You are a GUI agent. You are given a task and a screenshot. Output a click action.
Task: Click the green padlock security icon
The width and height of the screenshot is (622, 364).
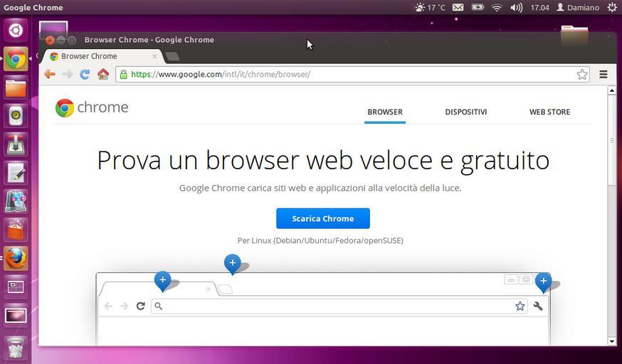click(124, 74)
